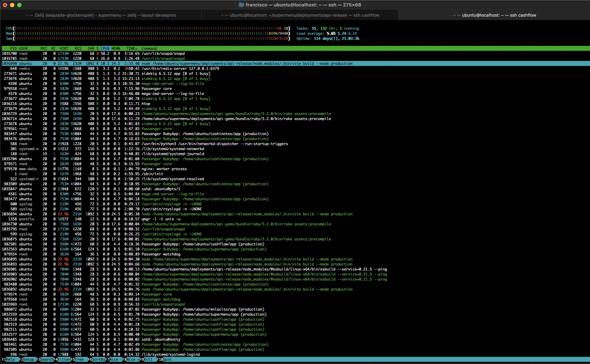
Task: Click the PID column header
Action: pos(13,48)
